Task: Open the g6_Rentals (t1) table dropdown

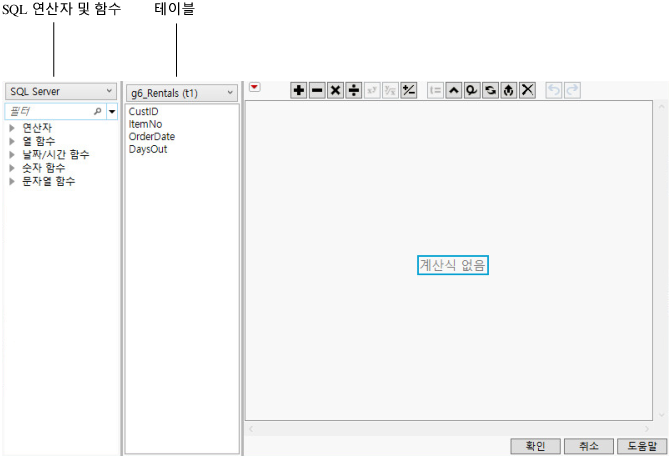Action: click(x=182, y=93)
